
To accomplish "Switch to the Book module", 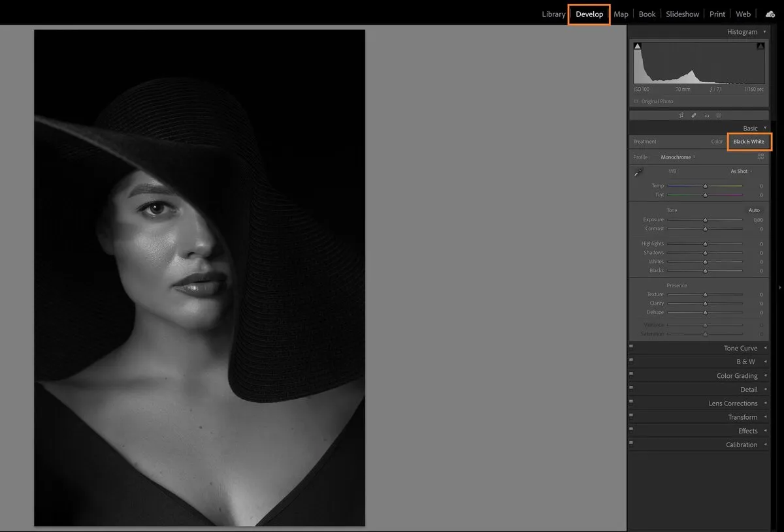I will (x=647, y=14).
